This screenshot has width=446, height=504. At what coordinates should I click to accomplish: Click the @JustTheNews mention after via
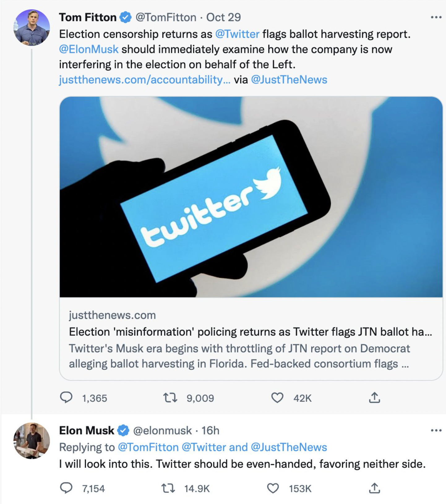(x=289, y=80)
